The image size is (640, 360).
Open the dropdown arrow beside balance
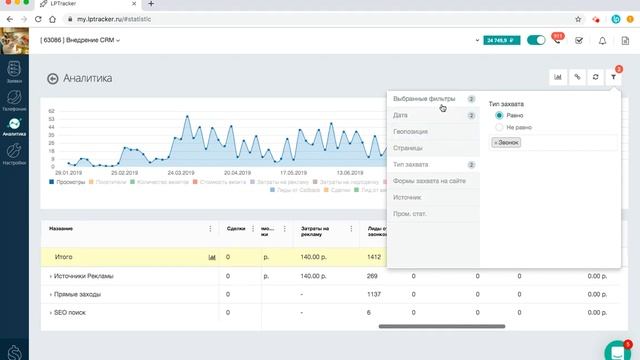click(477, 40)
